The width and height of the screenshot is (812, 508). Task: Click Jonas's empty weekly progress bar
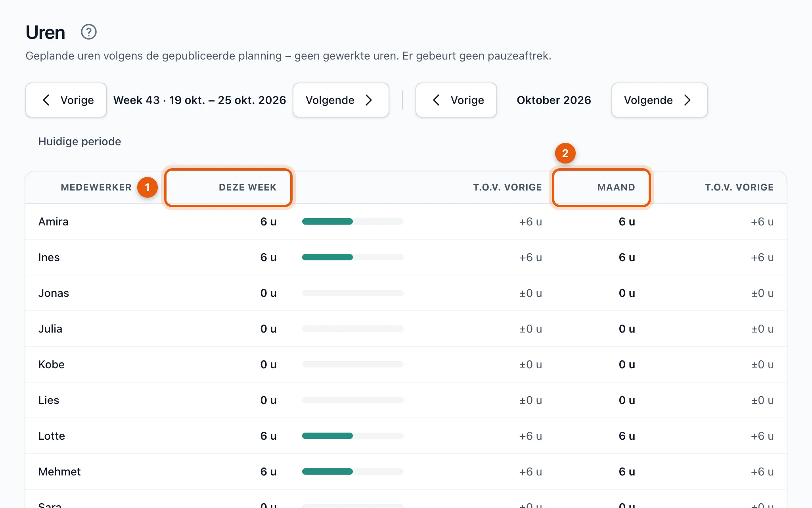pos(353,293)
